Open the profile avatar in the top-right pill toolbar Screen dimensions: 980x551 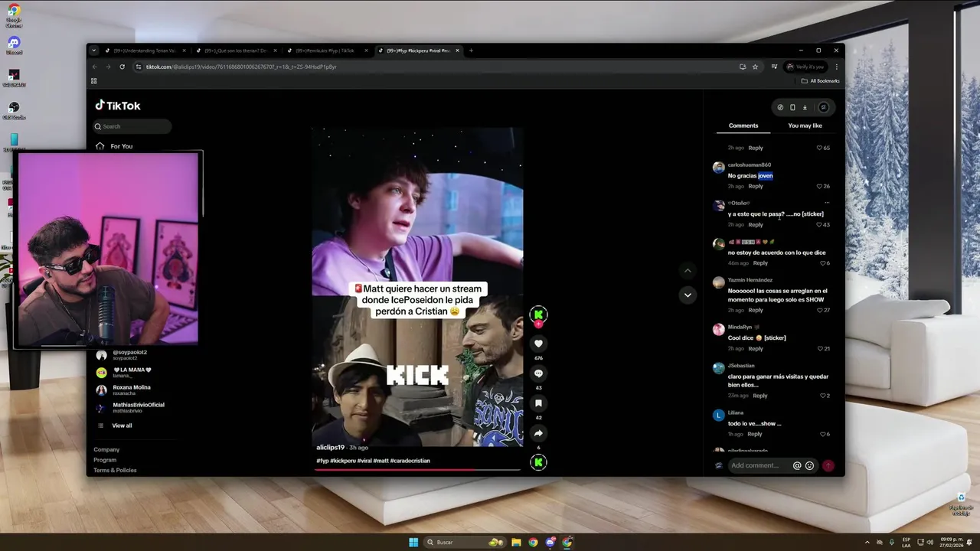pos(823,107)
